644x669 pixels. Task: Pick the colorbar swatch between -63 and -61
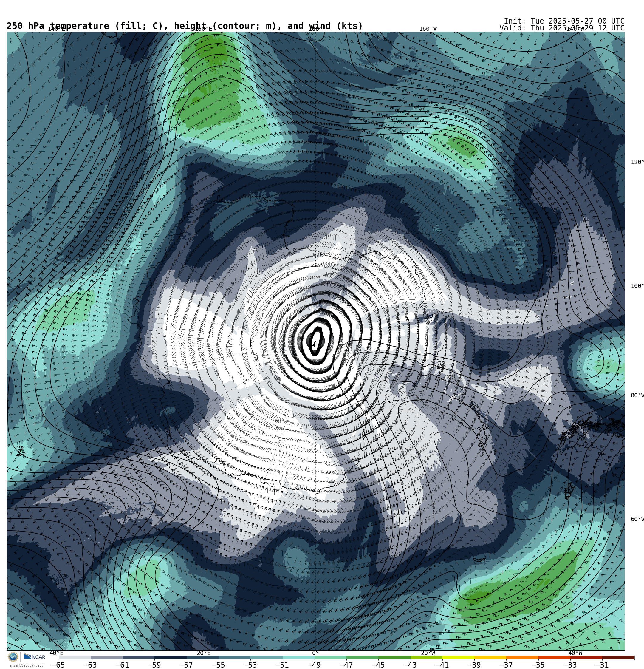click(x=106, y=657)
